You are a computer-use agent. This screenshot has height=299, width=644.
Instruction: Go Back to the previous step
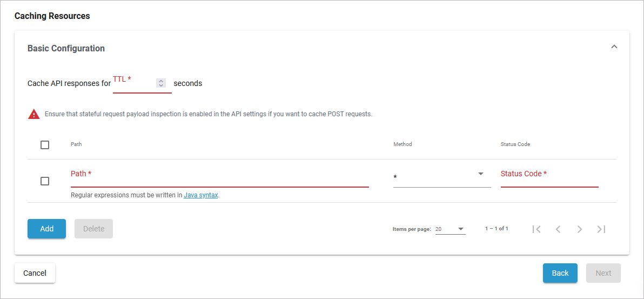coord(560,273)
